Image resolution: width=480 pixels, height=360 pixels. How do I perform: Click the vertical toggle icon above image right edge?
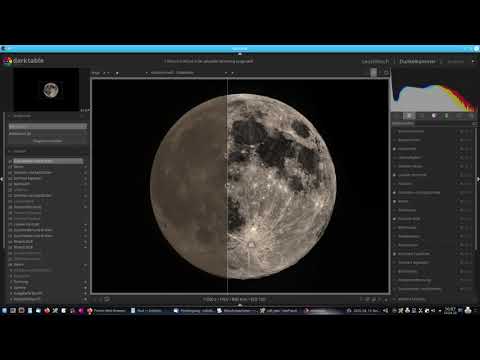pyautogui.click(x=374, y=72)
